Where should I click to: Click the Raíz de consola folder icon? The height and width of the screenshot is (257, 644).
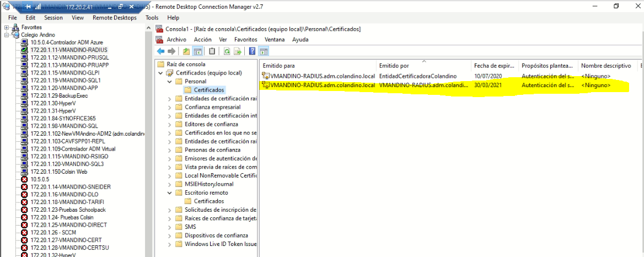point(160,65)
